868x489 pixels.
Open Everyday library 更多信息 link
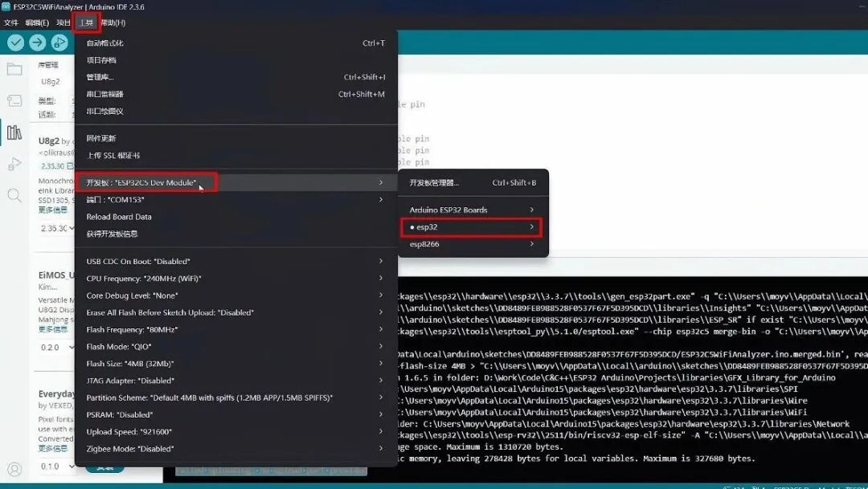(x=52, y=449)
